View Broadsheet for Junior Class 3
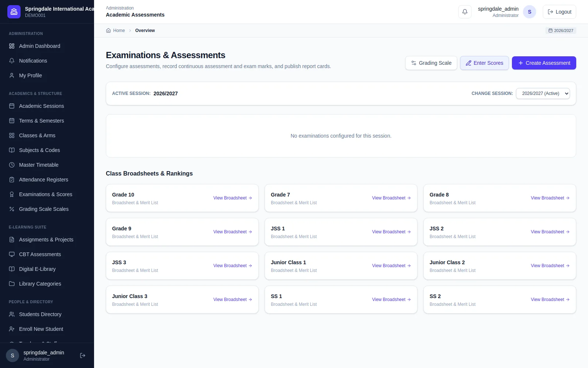 tap(233, 300)
